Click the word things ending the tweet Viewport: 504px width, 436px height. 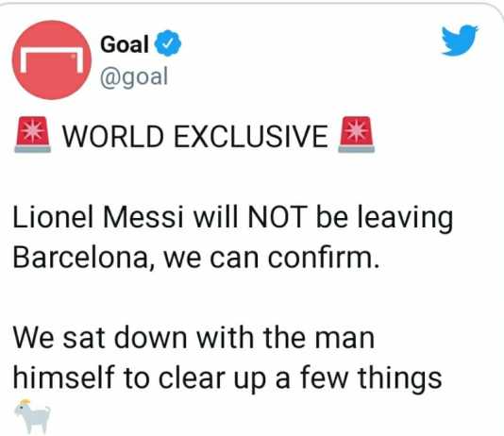tap(399, 379)
